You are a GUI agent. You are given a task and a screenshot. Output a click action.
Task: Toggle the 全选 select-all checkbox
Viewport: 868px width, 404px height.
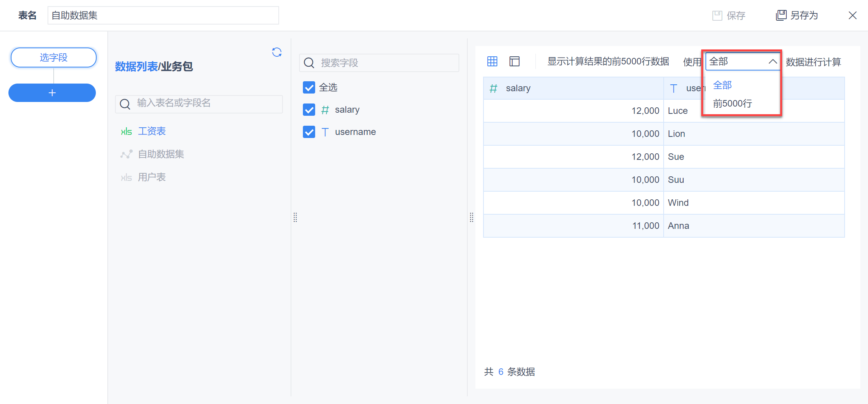click(x=309, y=87)
